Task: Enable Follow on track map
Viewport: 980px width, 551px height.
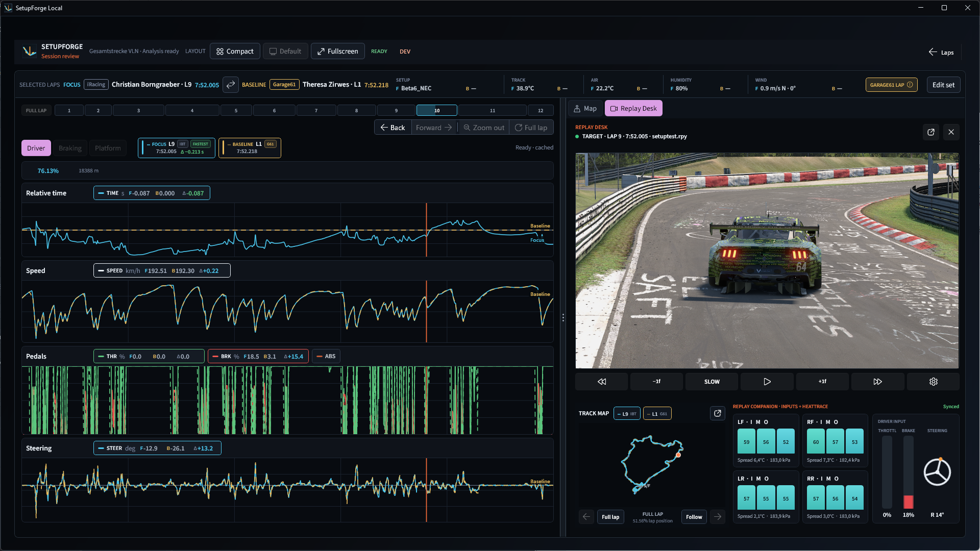Action: [x=694, y=517]
